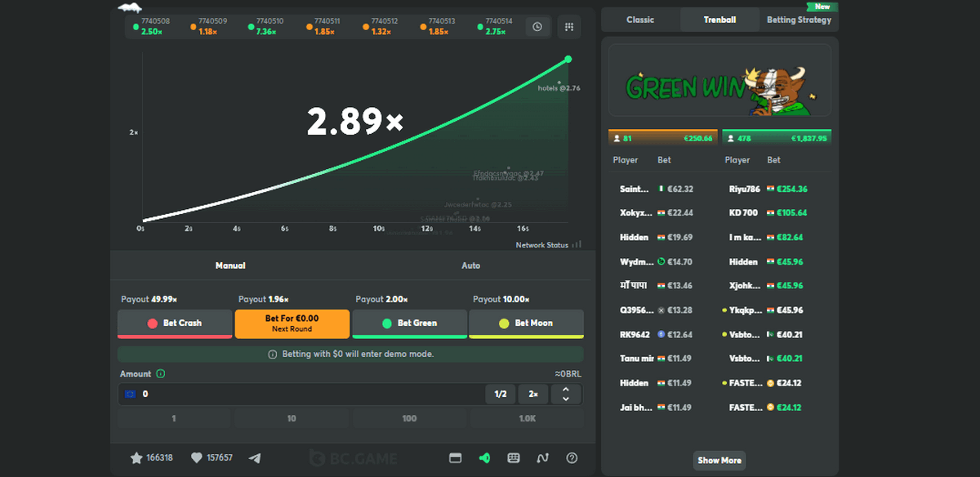The image size is (980, 477).
Task: Switch to the Auto betting tab
Action: [x=470, y=265]
